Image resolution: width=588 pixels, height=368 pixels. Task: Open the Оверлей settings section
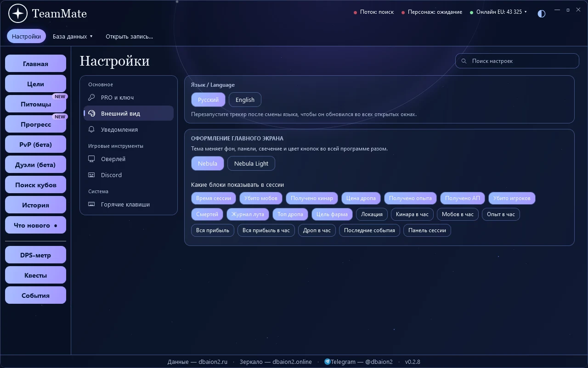[129, 159]
